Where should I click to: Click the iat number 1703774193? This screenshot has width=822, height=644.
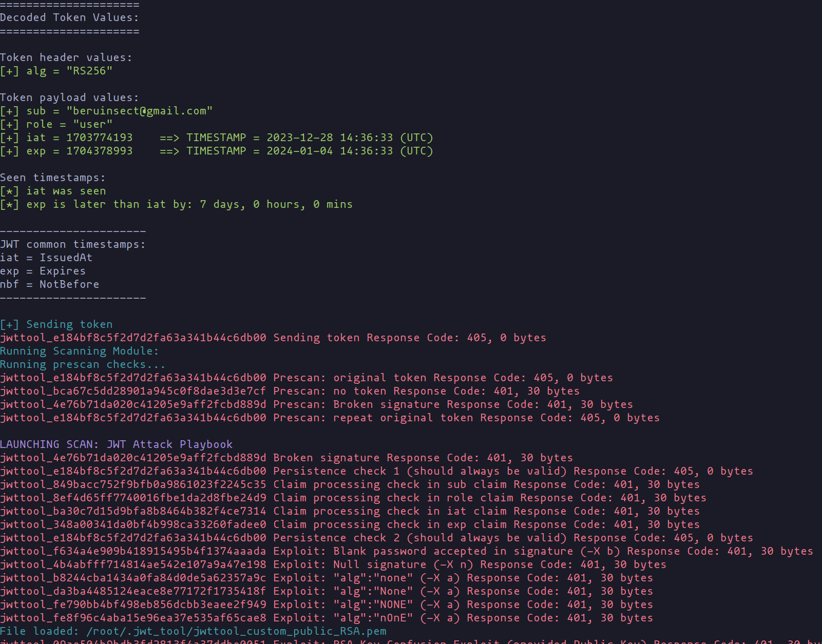coord(99,138)
